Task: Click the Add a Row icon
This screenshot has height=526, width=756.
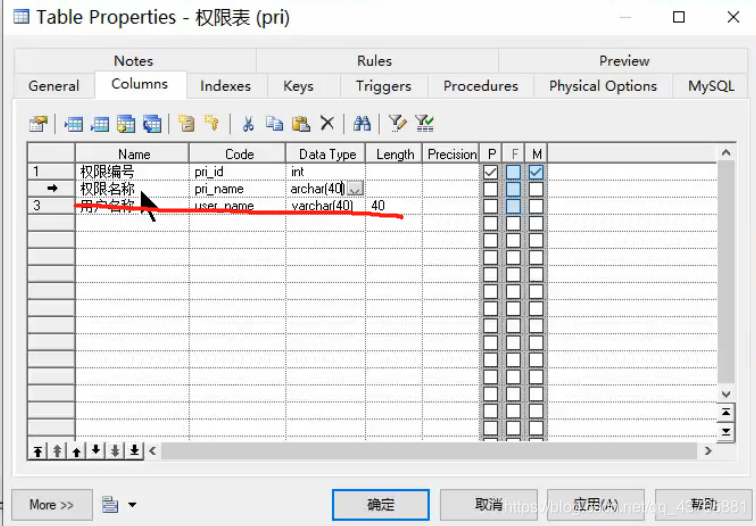Action: coord(99,124)
